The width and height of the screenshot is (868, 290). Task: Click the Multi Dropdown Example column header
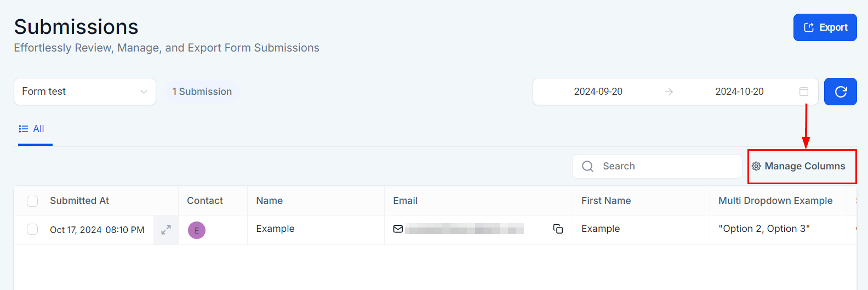(775, 201)
